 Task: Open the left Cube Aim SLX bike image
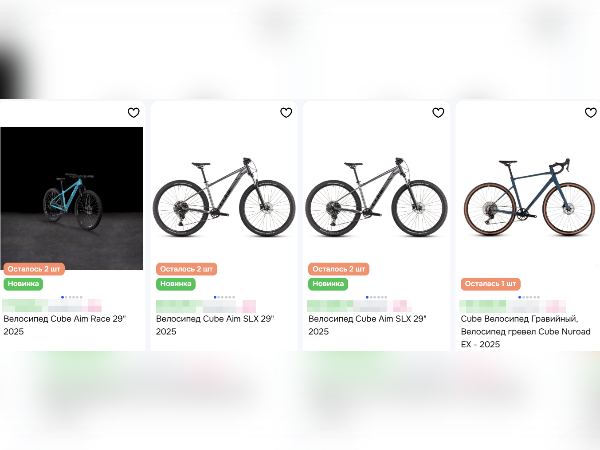point(224,197)
